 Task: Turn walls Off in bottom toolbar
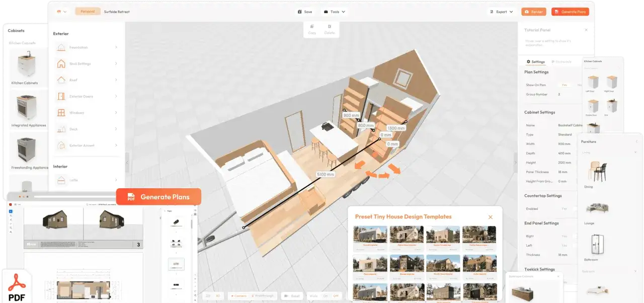(336, 296)
